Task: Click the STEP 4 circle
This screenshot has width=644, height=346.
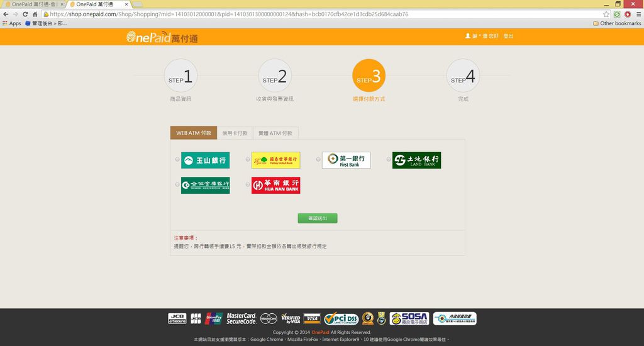Action: (463, 75)
